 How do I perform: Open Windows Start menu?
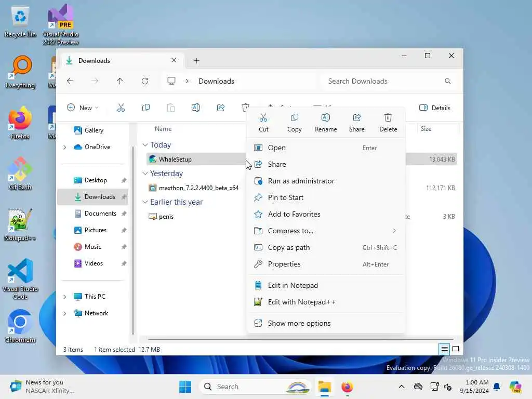coord(185,387)
